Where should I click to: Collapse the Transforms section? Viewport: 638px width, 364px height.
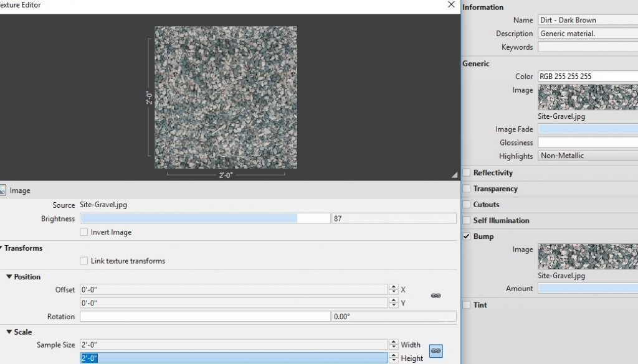[x=5, y=248]
